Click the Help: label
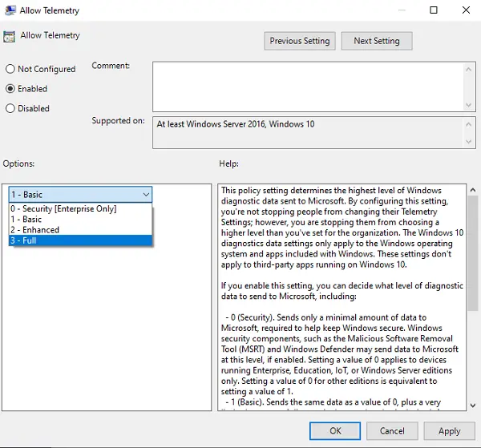Viewport: 481px width, 448px height. pyautogui.click(x=228, y=163)
